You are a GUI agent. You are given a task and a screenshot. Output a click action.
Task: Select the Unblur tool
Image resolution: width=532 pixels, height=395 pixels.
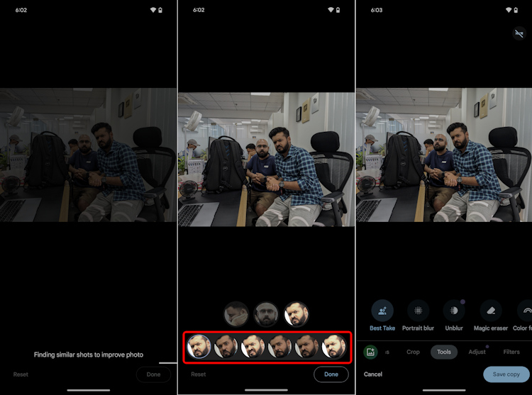coord(454,315)
